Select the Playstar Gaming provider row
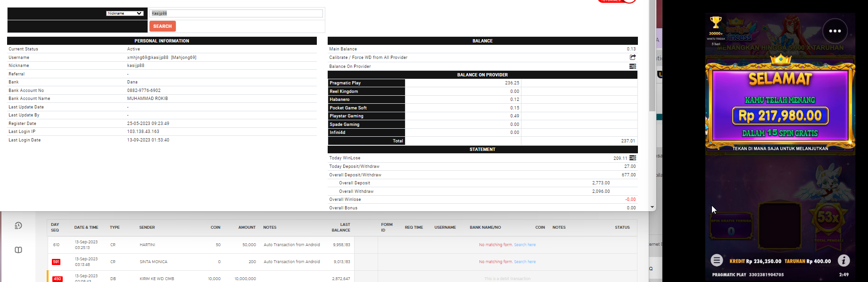 coord(482,116)
